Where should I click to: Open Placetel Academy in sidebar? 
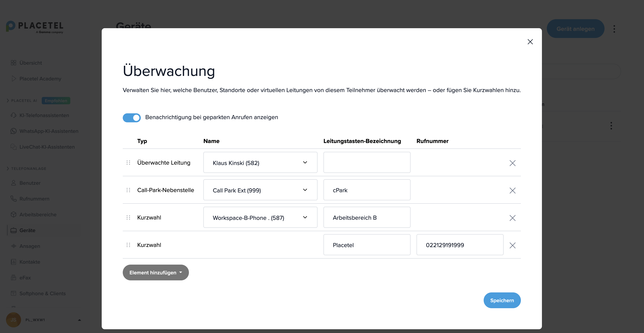click(40, 79)
